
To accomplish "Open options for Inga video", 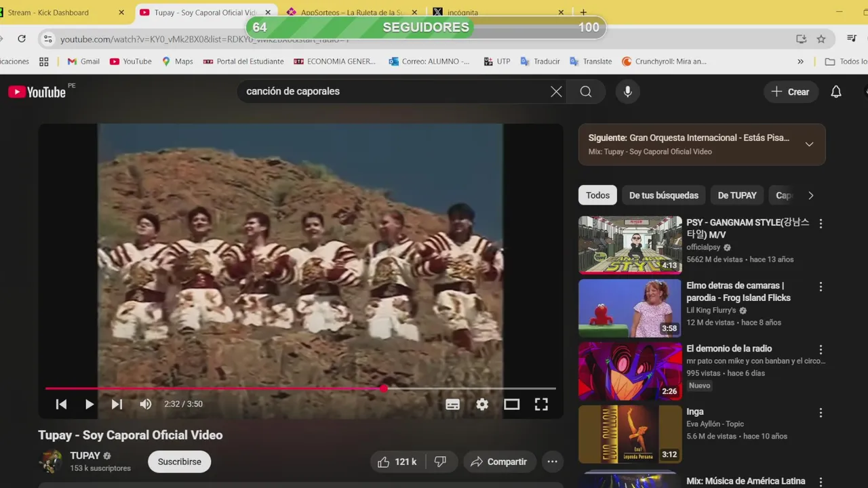I will coord(821,413).
